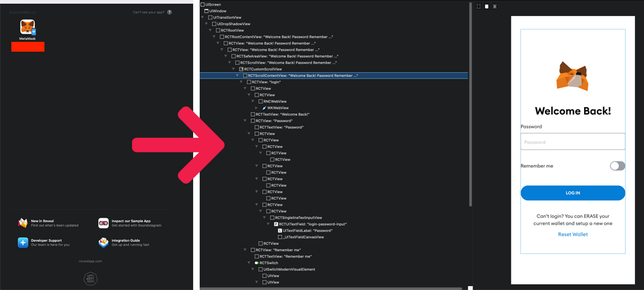Collapse the UISwitchModernVisualElement node
Screen dimensions: 644x290
click(x=253, y=269)
